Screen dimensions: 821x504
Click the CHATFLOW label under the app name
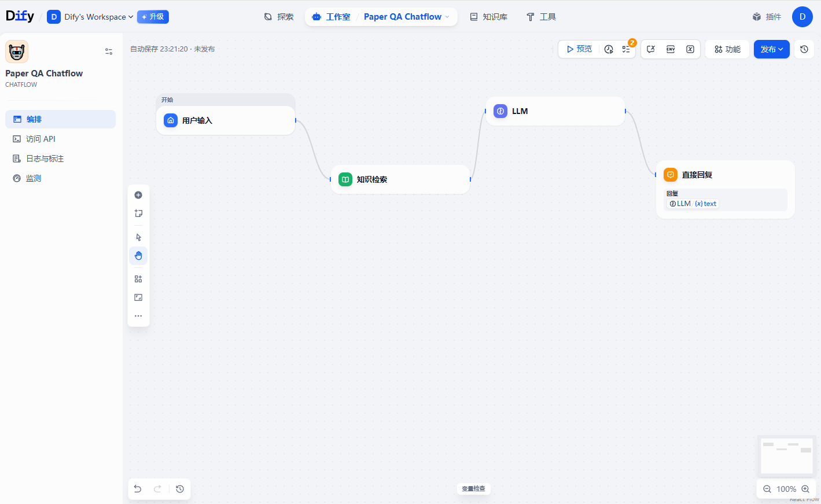(21, 84)
